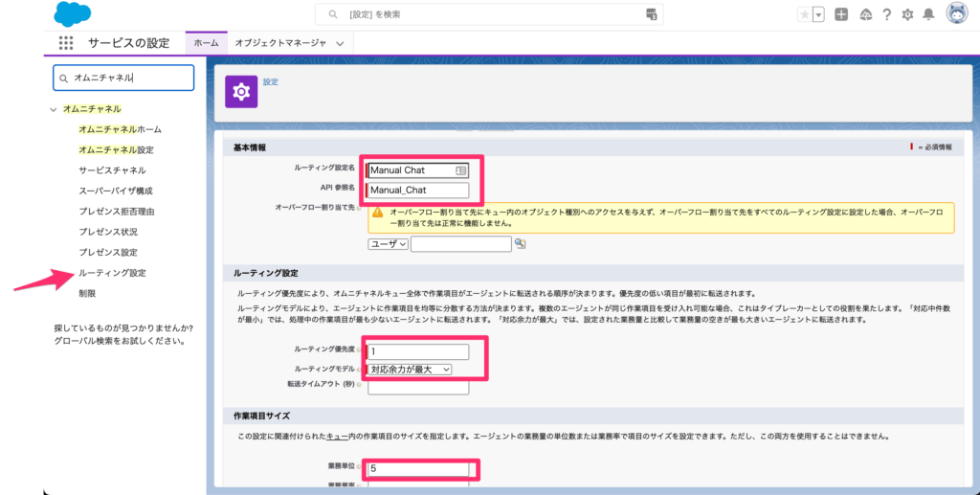Focus the global search field

coord(489,14)
